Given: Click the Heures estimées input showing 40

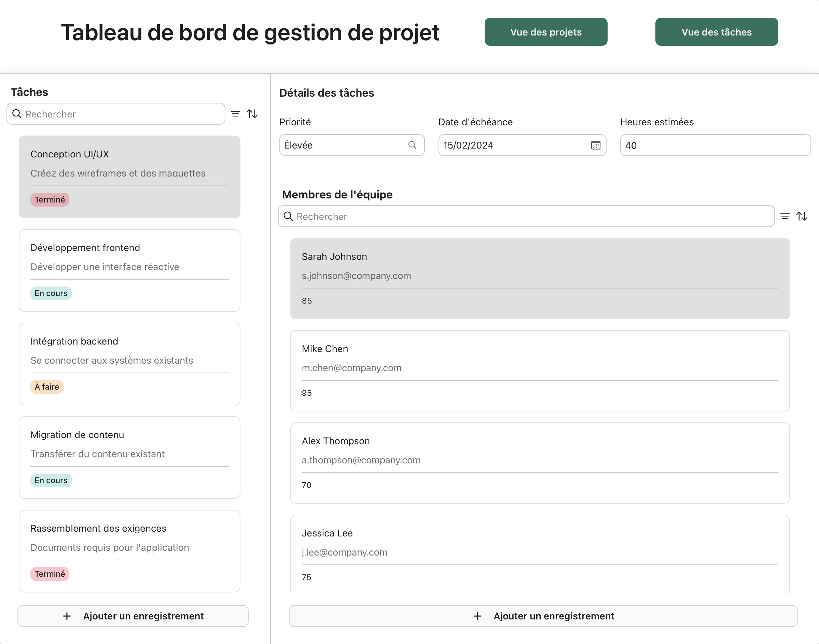Looking at the screenshot, I should (715, 145).
